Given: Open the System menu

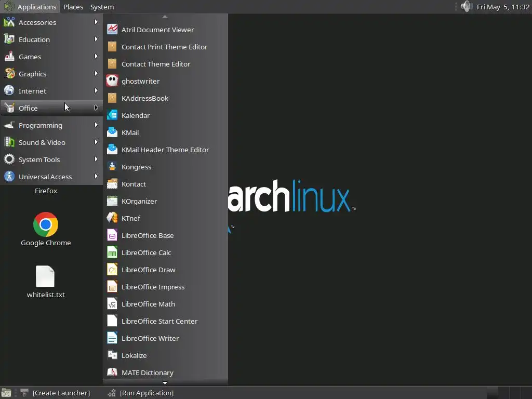Looking at the screenshot, I should tap(102, 7).
